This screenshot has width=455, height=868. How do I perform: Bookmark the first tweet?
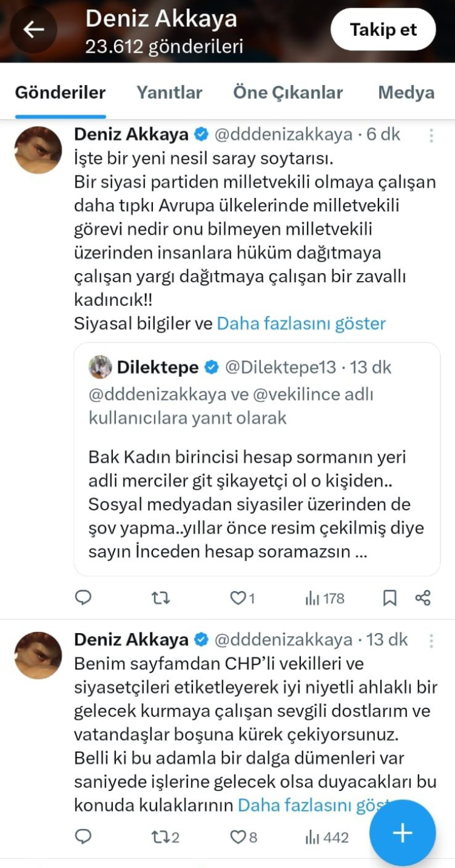[x=389, y=598]
